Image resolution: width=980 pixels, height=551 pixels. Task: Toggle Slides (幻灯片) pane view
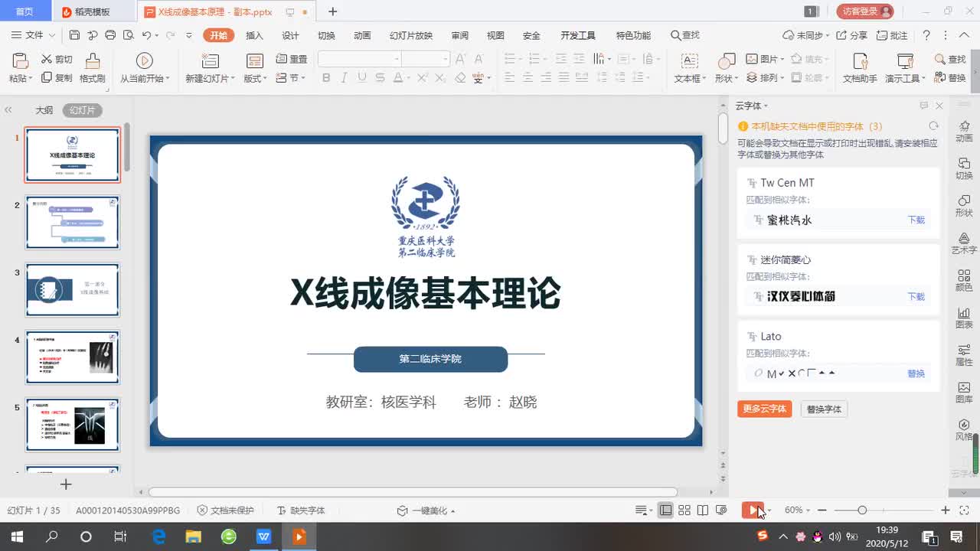pyautogui.click(x=82, y=110)
